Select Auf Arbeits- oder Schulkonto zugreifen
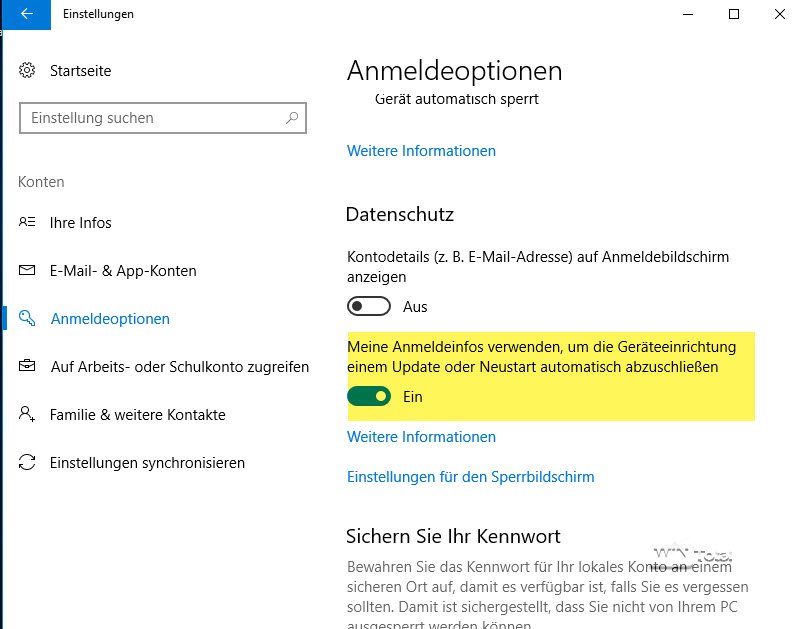Viewport: 803px width, 629px height. tap(180, 367)
